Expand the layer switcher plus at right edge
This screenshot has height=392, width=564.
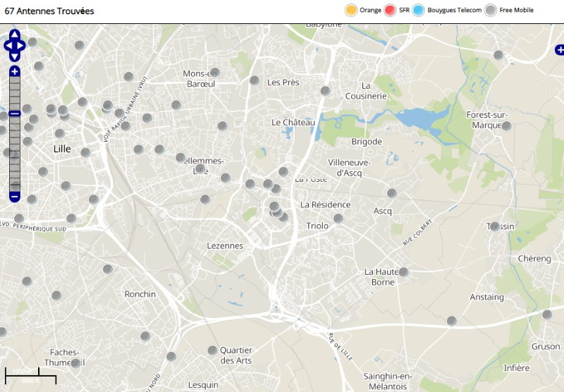click(x=560, y=49)
